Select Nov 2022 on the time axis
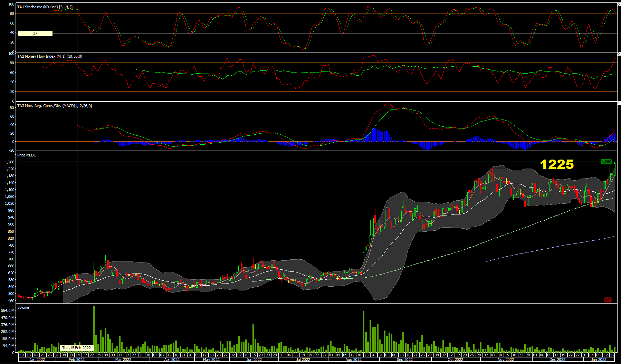The width and height of the screenshot is (621, 364). (506, 360)
